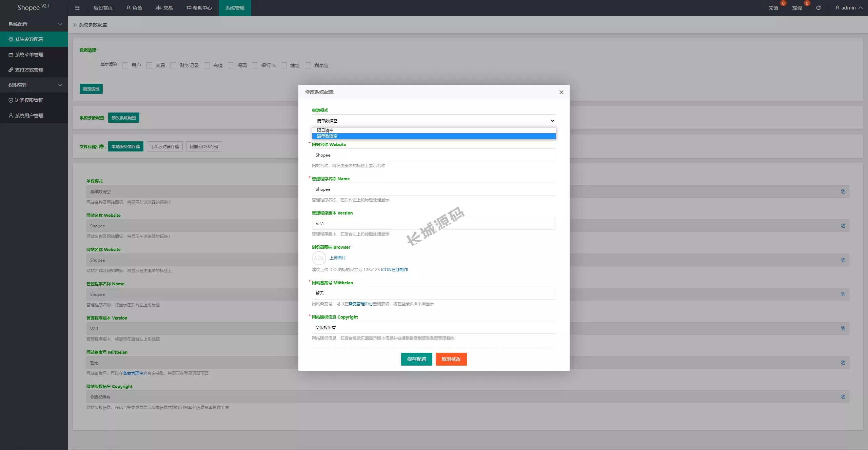This screenshot has height=450, width=868.
Task: Click copy icon of 管理程序名称 Name row
Action: tap(843, 294)
